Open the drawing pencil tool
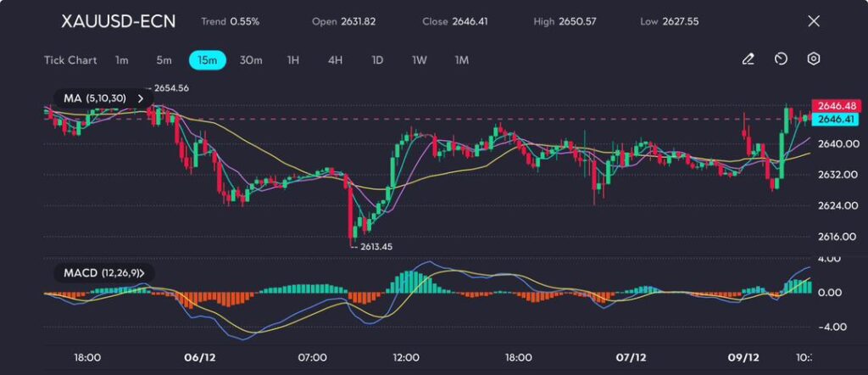Image resolution: width=868 pixels, height=375 pixels. [748, 59]
